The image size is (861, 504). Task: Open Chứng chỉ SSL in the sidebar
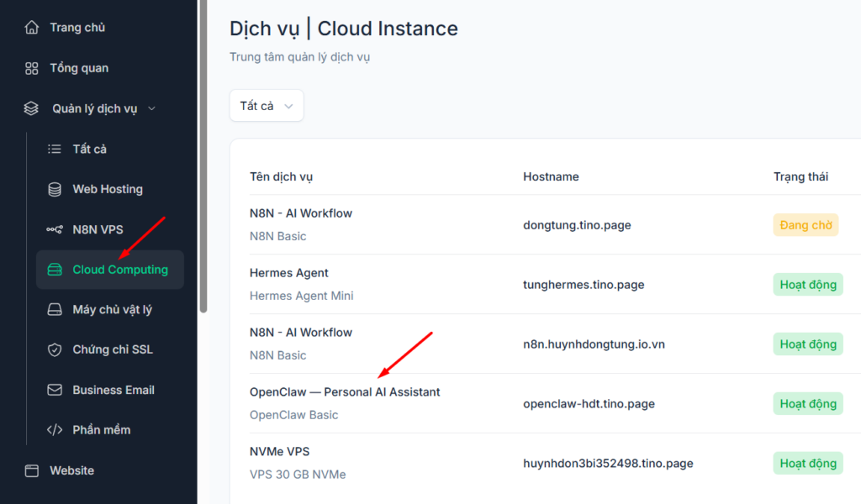(113, 349)
